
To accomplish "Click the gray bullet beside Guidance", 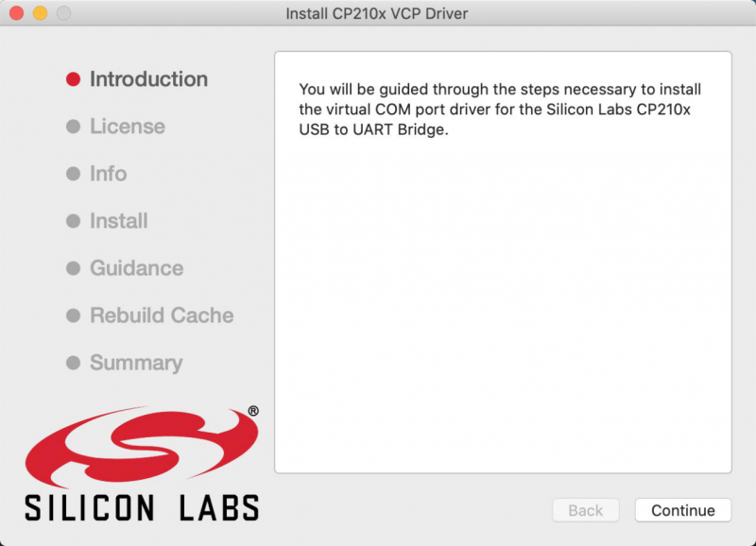I will [x=74, y=268].
